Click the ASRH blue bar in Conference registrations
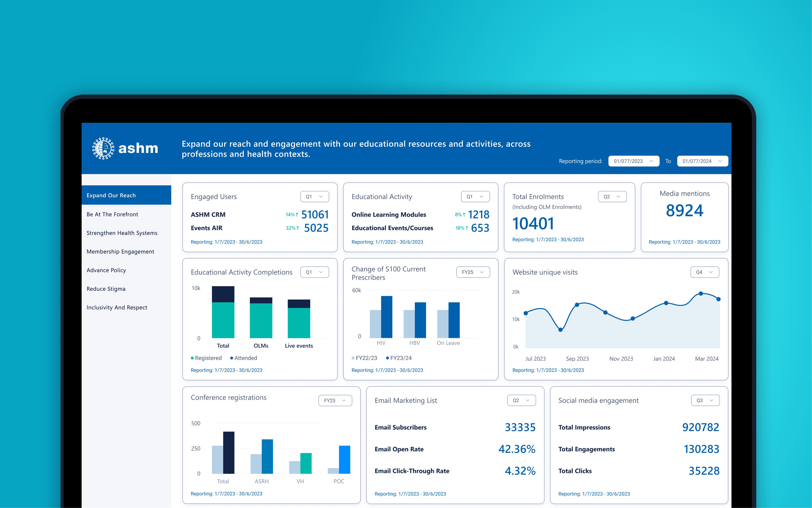The width and height of the screenshot is (812, 508). pyautogui.click(x=267, y=456)
